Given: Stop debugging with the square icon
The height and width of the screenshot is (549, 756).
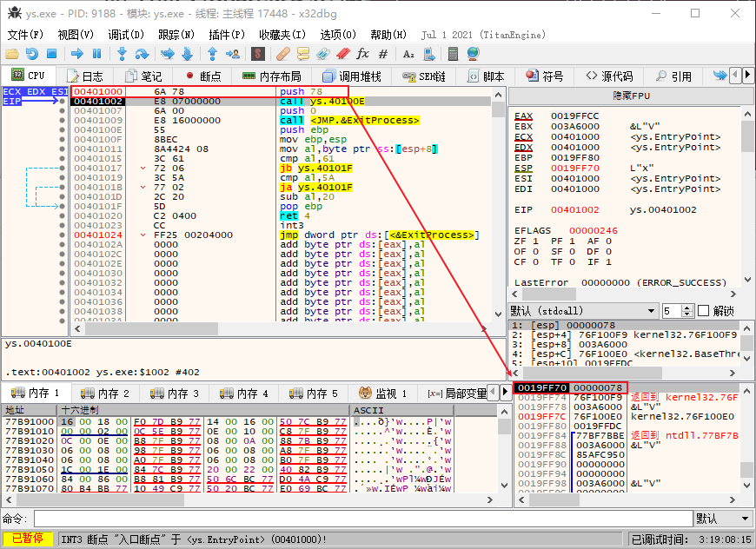Looking at the screenshot, I should tap(51, 54).
